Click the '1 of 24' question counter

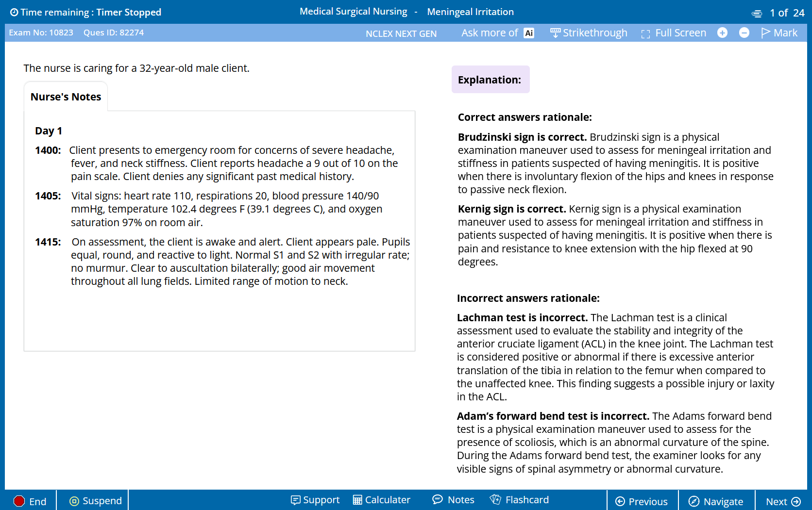pos(787,13)
